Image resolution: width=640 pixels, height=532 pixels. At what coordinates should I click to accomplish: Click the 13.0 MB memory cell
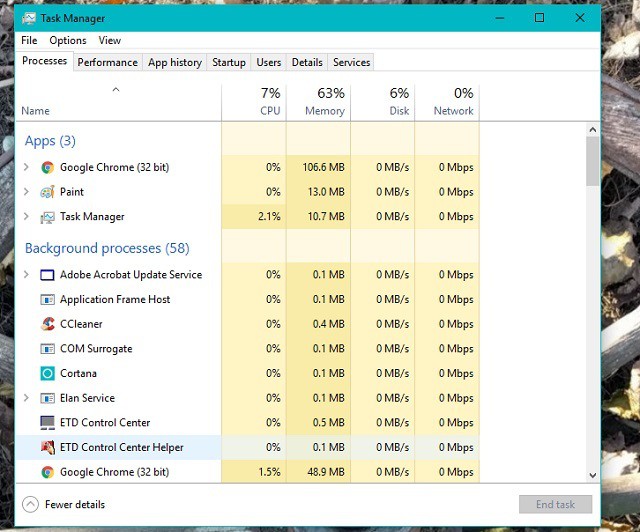[318, 192]
